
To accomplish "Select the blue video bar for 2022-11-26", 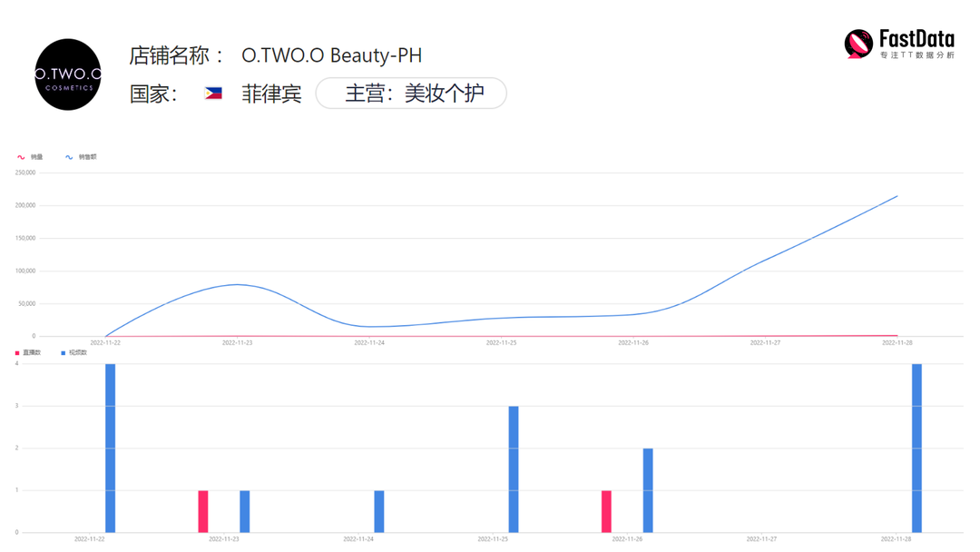I will [648, 490].
